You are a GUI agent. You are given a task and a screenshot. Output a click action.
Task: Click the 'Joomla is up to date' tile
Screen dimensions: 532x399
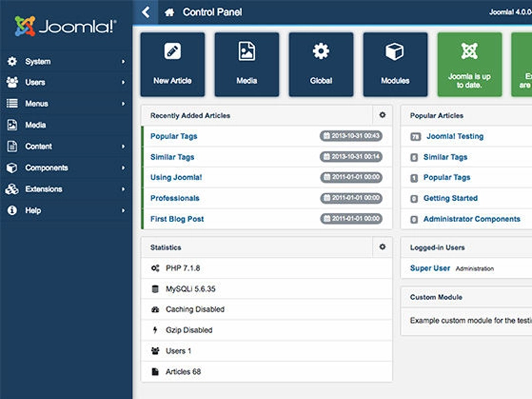coord(469,65)
